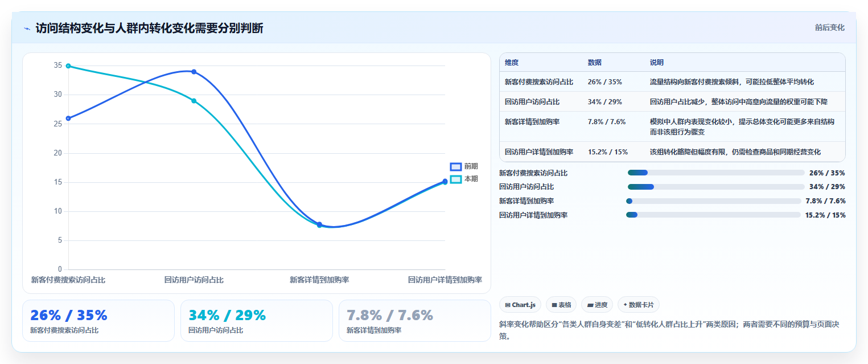Click the Chart.js tag chip
Screen dimensions: 868x364
[x=520, y=305]
